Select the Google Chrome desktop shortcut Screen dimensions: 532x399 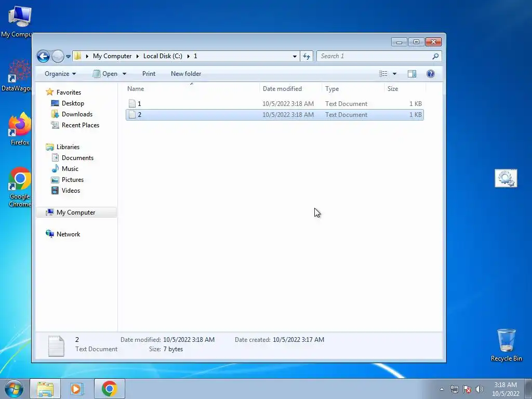coord(20,187)
